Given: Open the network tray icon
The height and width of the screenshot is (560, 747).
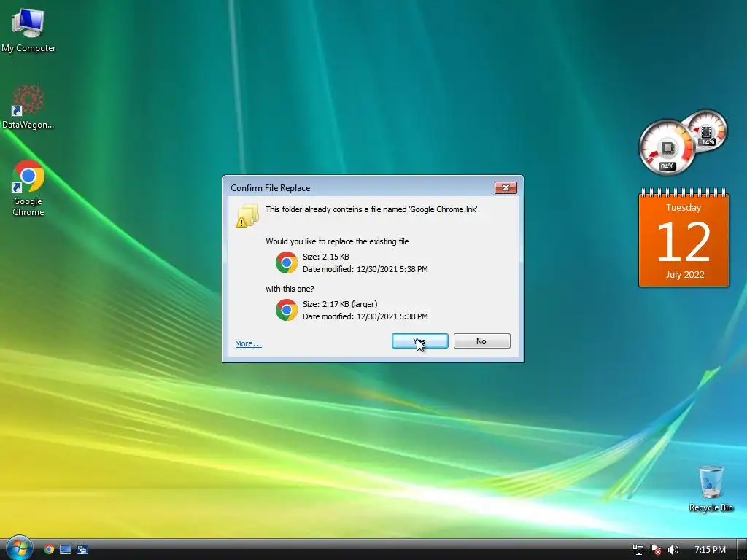Looking at the screenshot, I should (638, 550).
